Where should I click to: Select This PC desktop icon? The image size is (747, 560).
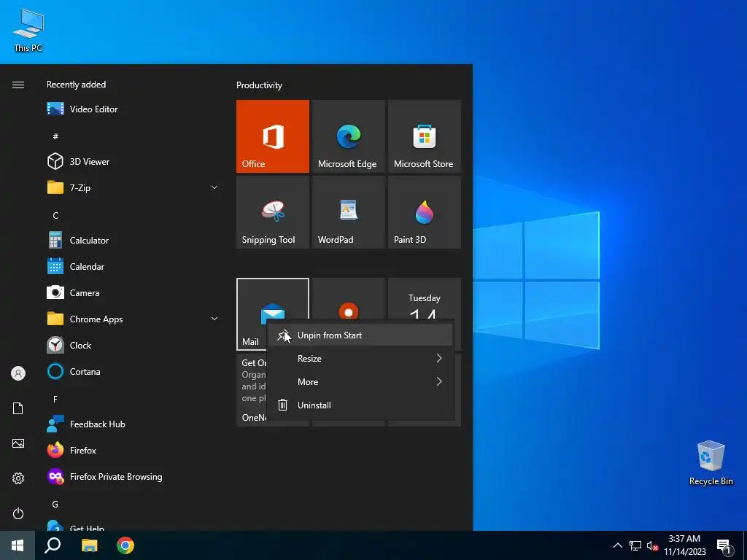pos(28,31)
